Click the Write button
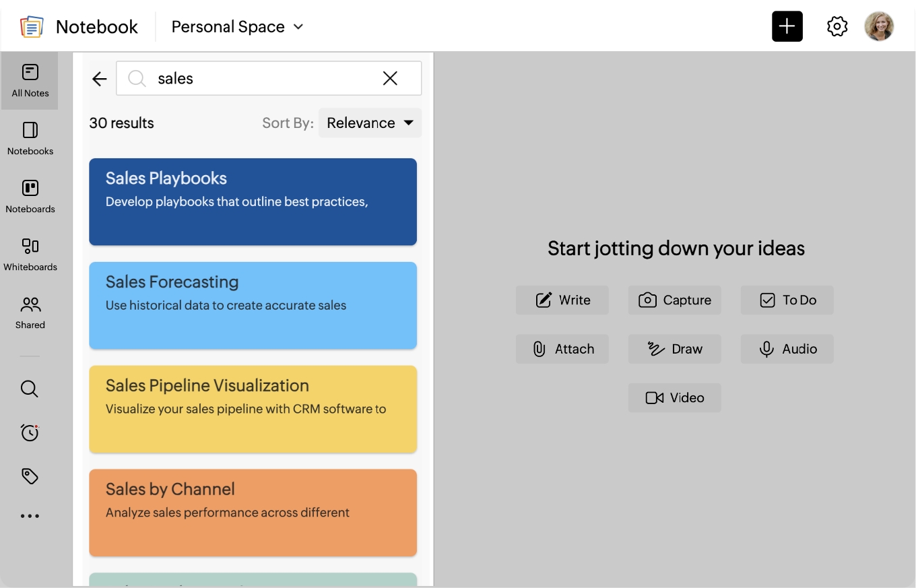The width and height of the screenshot is (916, 588). point(562,300)
